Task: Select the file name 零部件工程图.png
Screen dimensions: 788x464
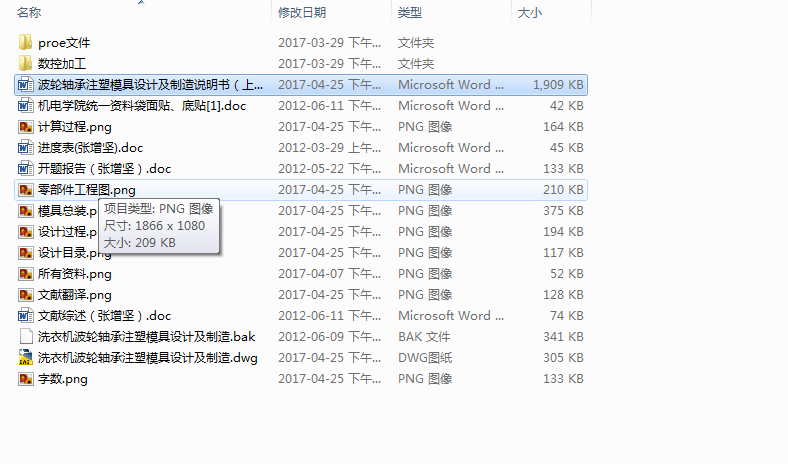Action: pyautogui.click(x=87, y=190)
